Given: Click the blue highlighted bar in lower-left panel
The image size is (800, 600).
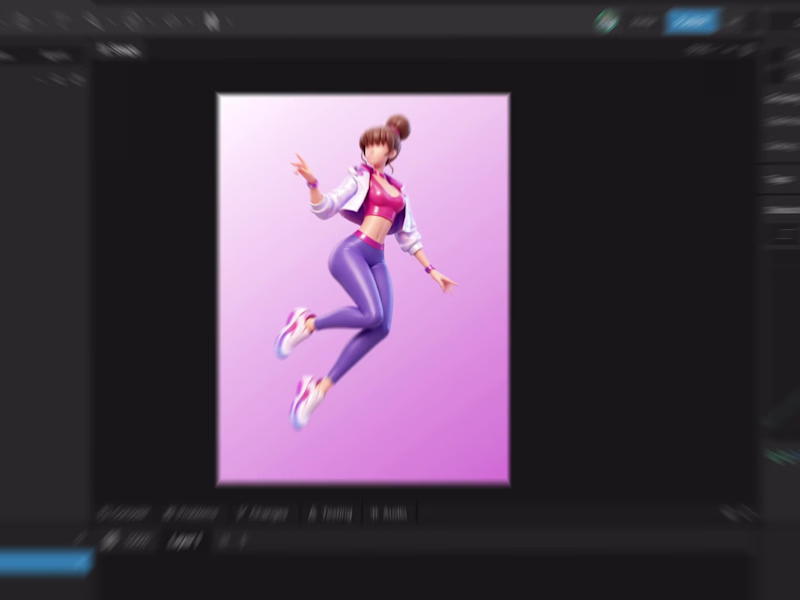Looking at the screenshot, I should (x=46, y=561).
